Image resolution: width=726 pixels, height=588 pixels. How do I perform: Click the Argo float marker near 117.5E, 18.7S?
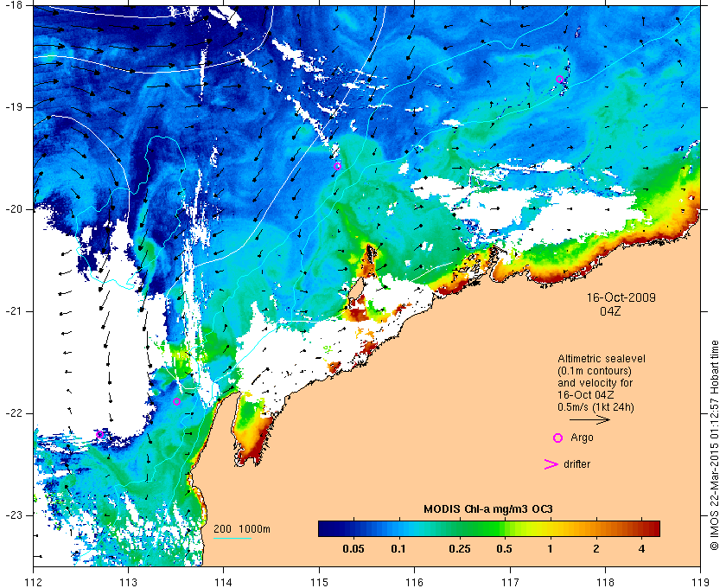(559, 80)
